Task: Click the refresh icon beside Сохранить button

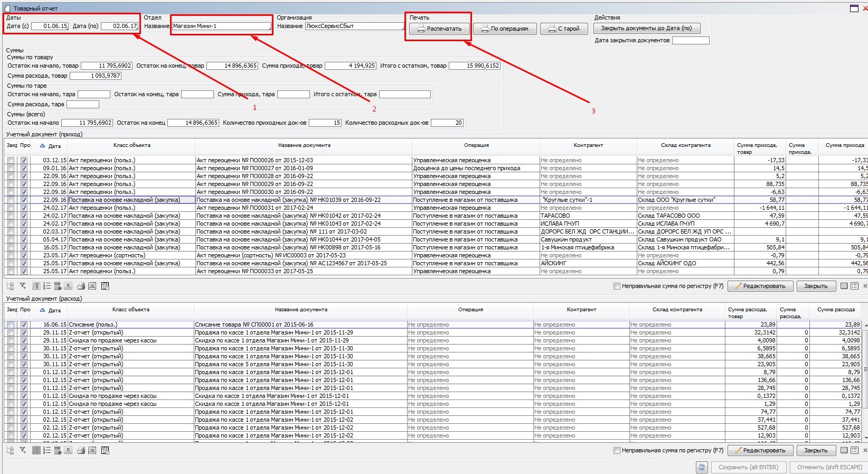Action: point(701,467)
